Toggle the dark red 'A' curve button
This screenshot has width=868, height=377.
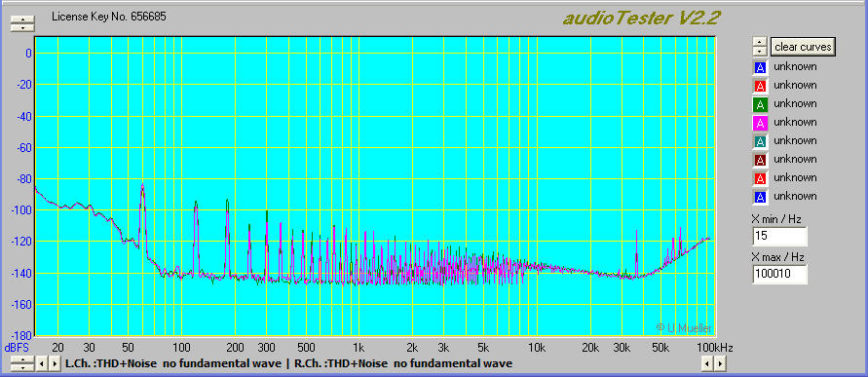761,160
